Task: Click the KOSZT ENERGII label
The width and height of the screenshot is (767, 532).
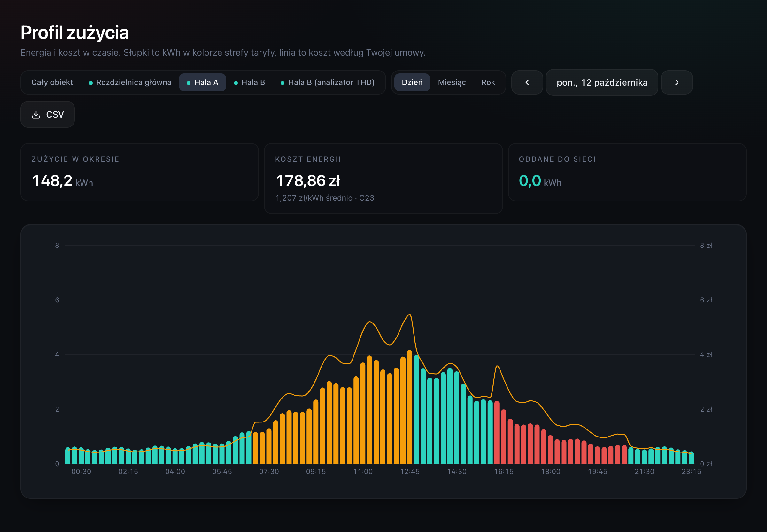Action: [308, 159]
